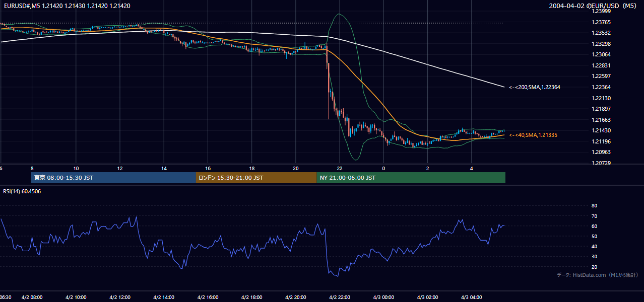This screenshot has height=302, width=644.
Task: Click the 4/3 02:00 time axis label
Action: point(428,297)
